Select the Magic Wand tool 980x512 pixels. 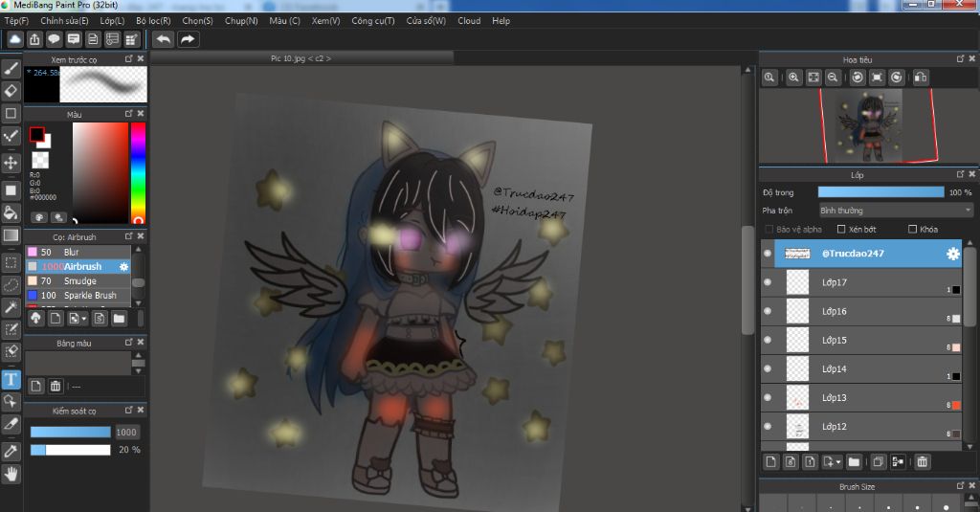point(11,307)
